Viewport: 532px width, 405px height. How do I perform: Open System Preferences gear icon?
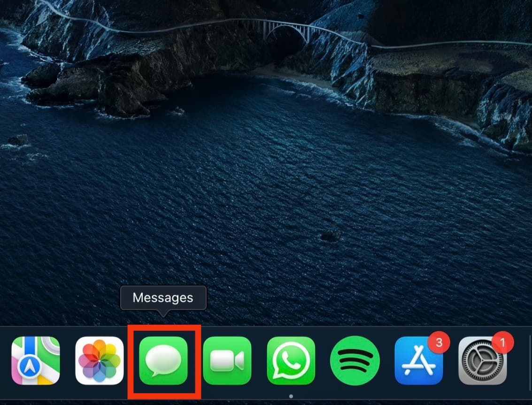(483, 360)
